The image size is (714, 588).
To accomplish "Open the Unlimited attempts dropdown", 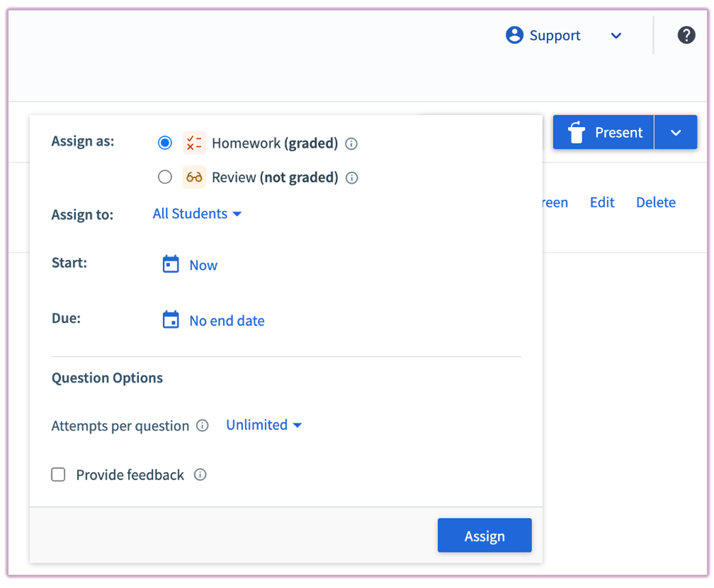I will (264, 425).
